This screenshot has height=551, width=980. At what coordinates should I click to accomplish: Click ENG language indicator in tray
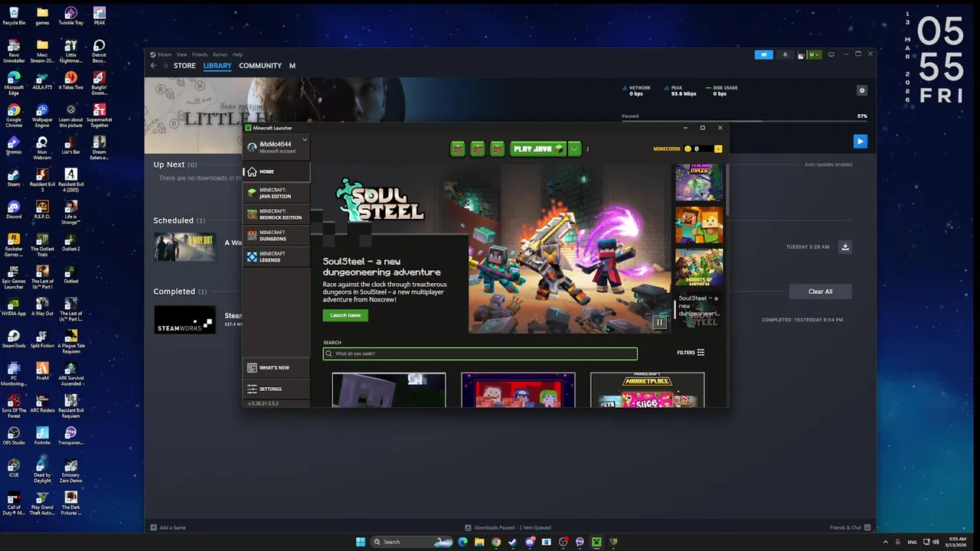tap(912, 542)
